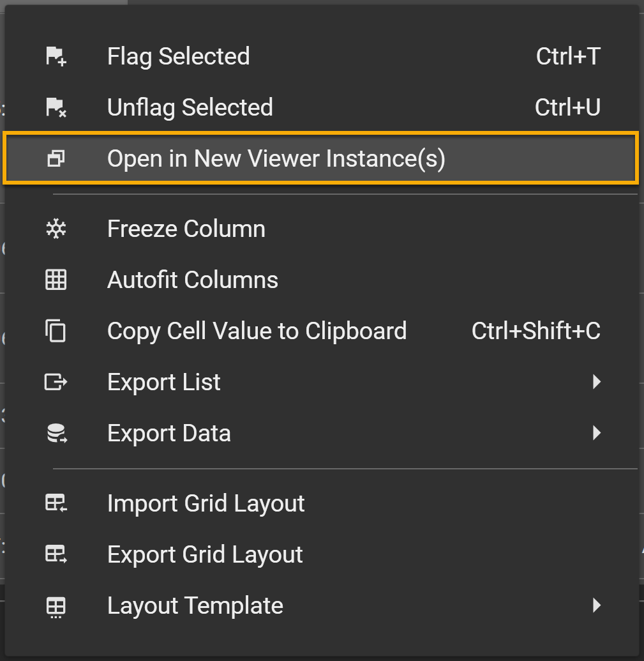Click the Ctrl+T shortcut label
This screenshot has height=661, width=644.
[567, 57]
